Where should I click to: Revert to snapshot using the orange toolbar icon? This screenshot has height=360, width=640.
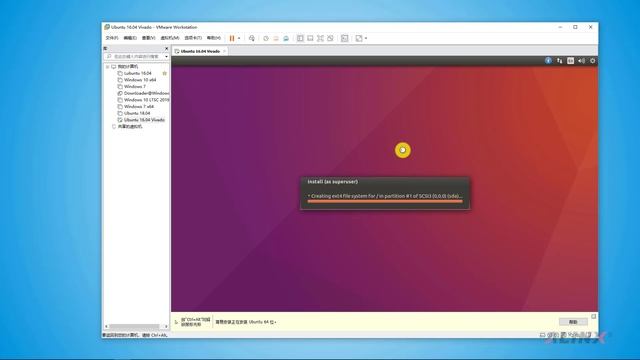click(276, 38)
